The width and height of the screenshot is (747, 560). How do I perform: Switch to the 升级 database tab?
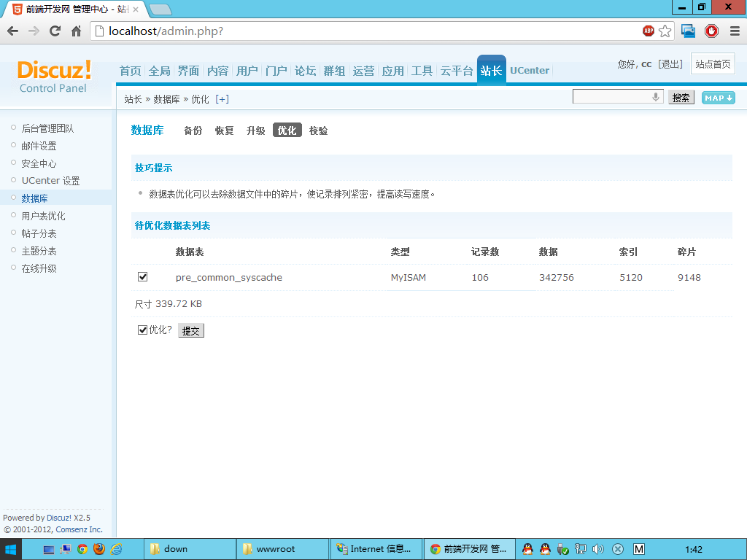click(x=256, y=131)
